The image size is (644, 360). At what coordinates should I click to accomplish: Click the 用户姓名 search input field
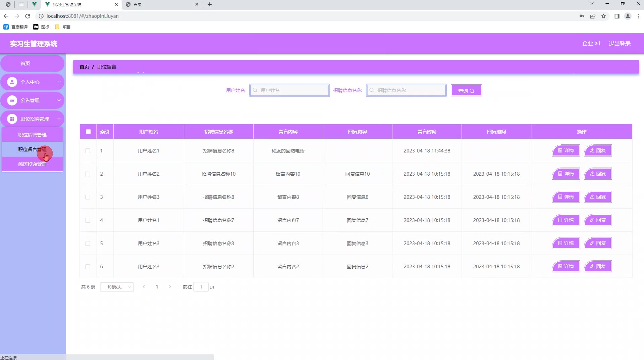[x=289, y=90]
